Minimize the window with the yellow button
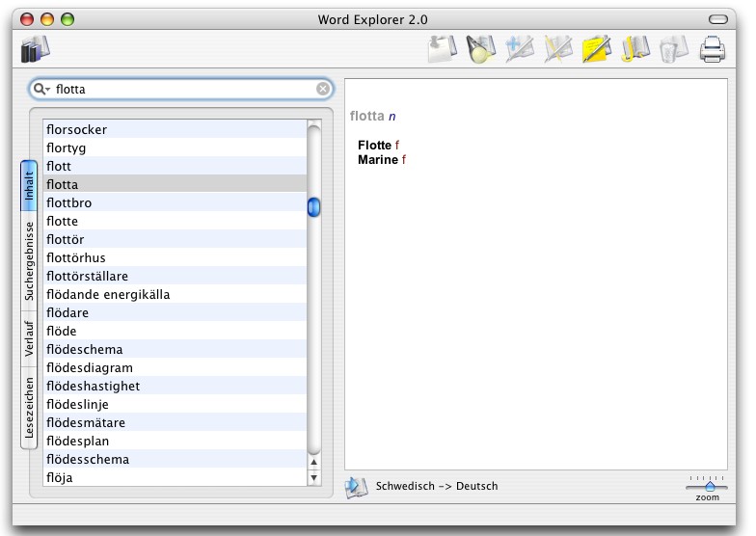 point(47,19)
